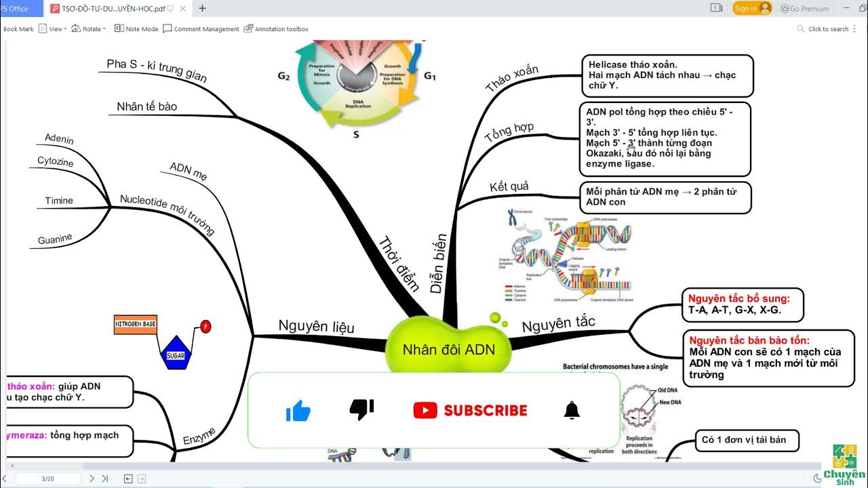The height and width of the screenshot is (488, 868).
Task: Click the Nhân tế bào label
Action: [146, 106]
